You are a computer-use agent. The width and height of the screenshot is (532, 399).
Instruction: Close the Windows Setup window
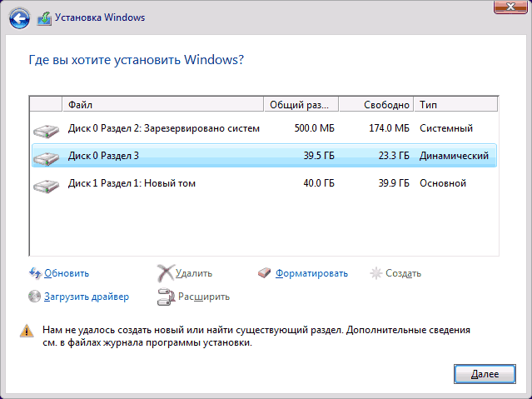(510, 7)
